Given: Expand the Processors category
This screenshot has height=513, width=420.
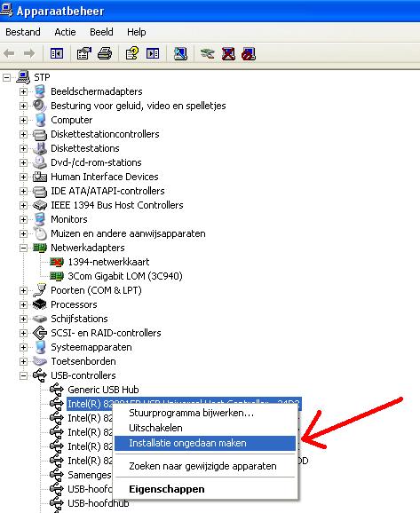Looking at the screenshot, I should (x=23, y=305).
